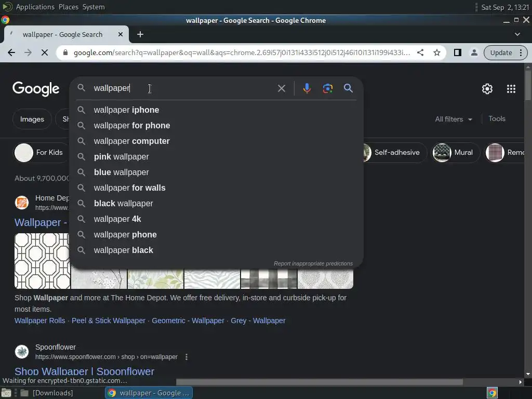Screen dimensions: 532x399
Task: Select the For Kids refinement chip
Action: pos(42,153)
